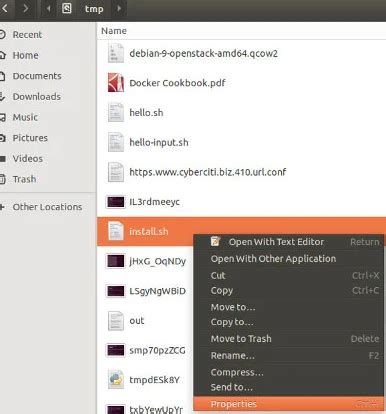This screenshot has width=386, height=414.
Task: Click the tmpdESk8Y Python file icon
Action: [116, 380]
